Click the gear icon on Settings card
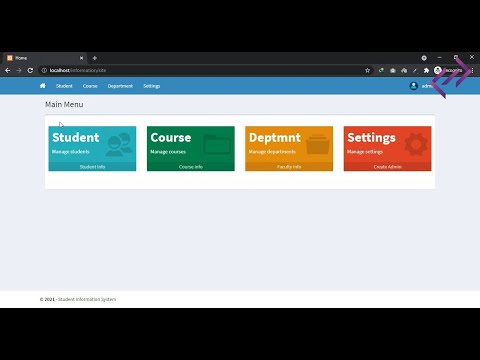The image size is (480, 360). [416, 144]
